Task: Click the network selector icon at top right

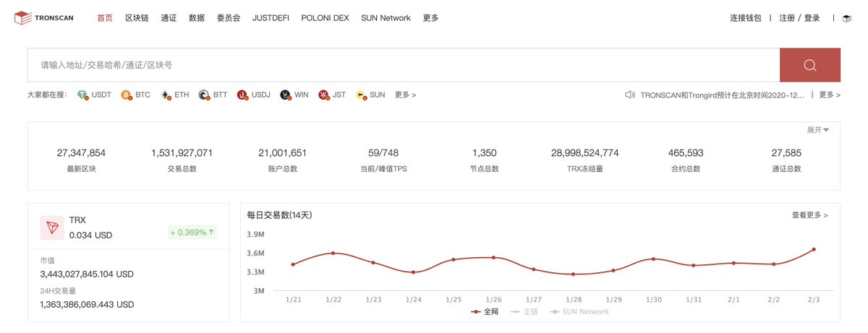Action: click(846, 18)
